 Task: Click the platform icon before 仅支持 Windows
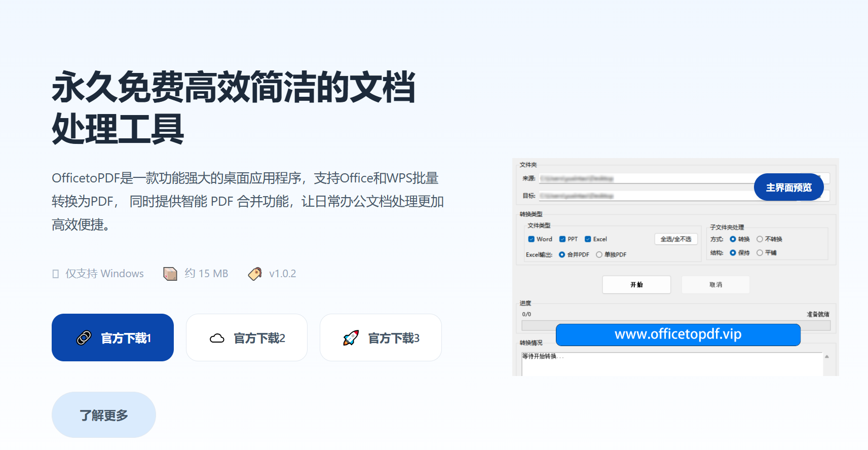[56, 274]
